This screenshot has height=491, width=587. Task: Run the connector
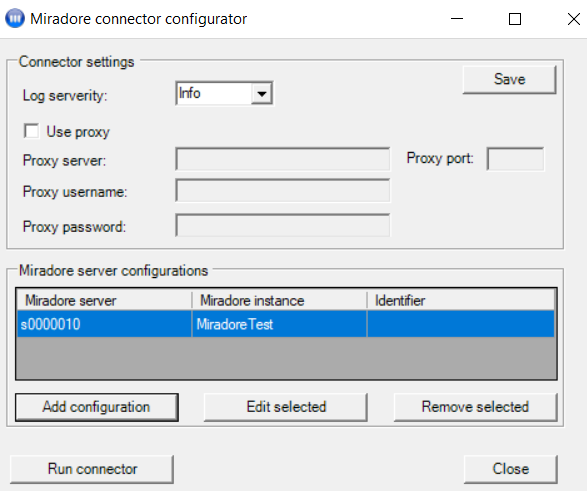[92, 469]
